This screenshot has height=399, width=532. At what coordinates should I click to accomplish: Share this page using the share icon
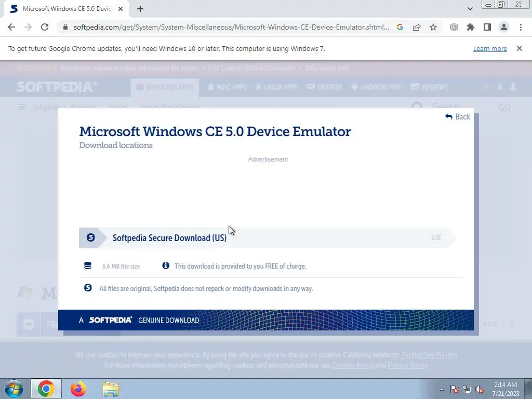[417, 27]
